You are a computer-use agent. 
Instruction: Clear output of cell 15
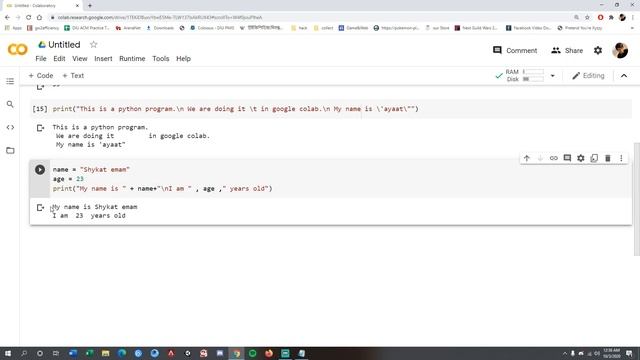coord(40,128)
